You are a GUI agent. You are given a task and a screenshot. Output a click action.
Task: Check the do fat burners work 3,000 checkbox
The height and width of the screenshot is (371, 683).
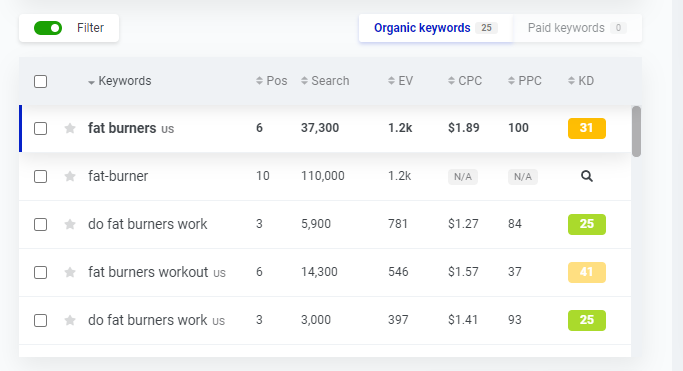tap(41, 320)
